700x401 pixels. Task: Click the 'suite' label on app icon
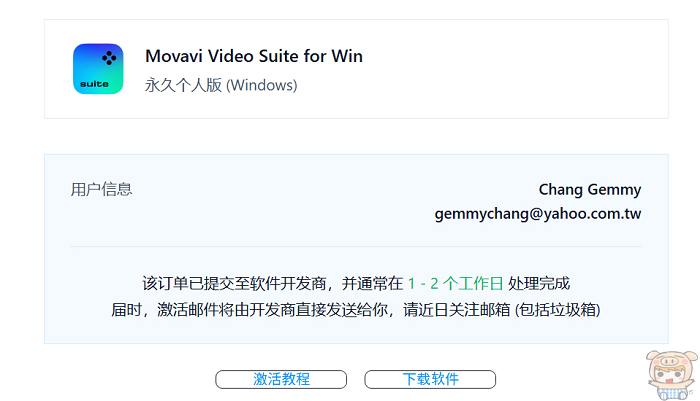(x=94, y=84)
